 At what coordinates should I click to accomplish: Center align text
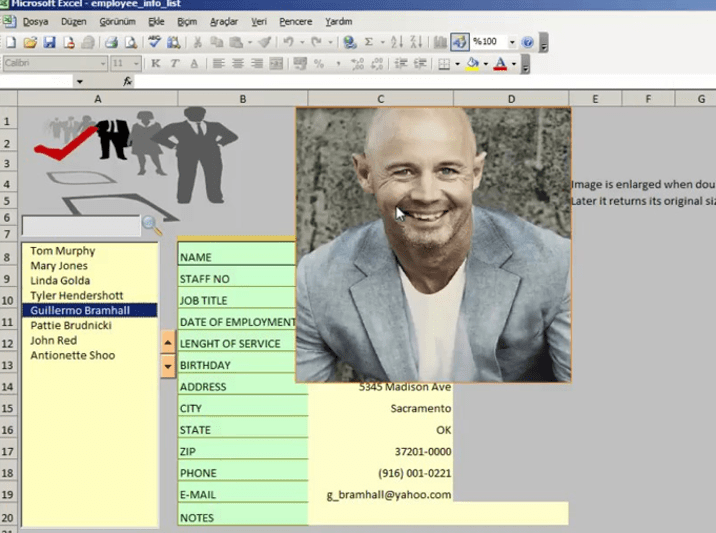237,63
